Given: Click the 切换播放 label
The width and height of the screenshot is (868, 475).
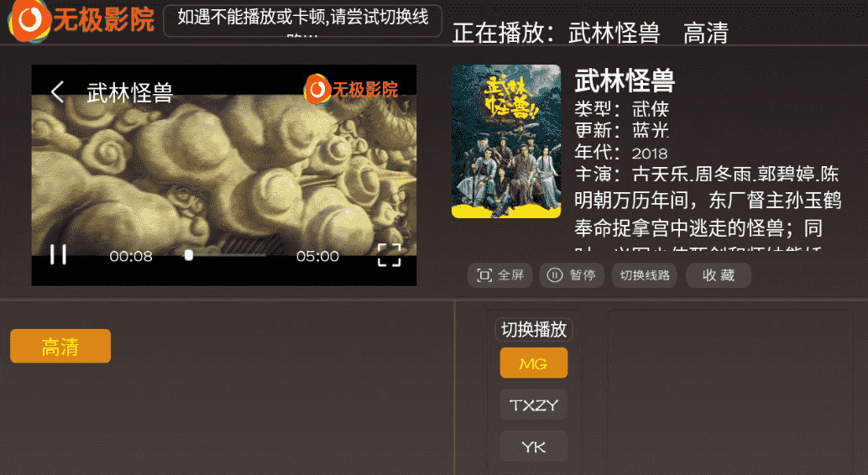Looking at the screenshot, I should click(534, 330).
